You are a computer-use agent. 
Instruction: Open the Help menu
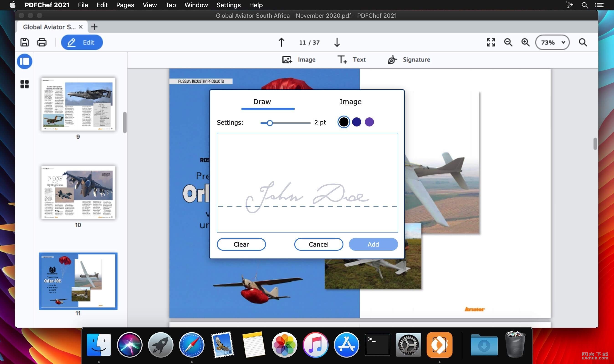click(x=256, y=5)
